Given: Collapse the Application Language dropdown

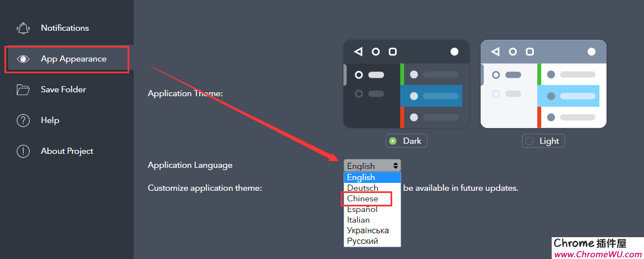Looking at the screenshot, I should (372, 166).
